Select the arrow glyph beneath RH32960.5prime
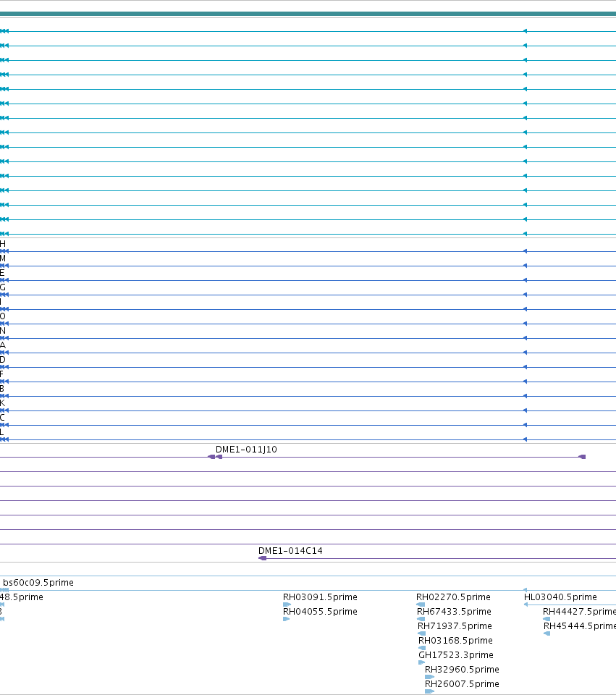 (429, 677)
